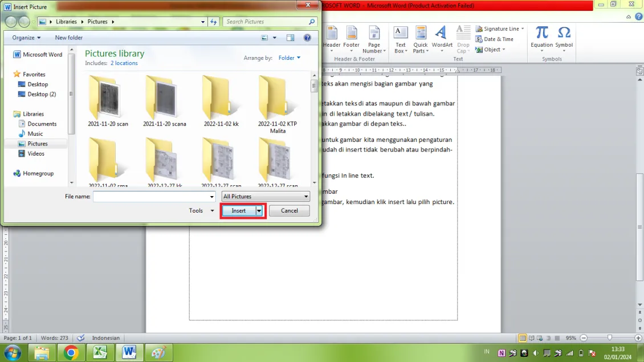Viewport: 644px width, 362px height.
Task: Insert an Object in Word
Action: point(490,49)
